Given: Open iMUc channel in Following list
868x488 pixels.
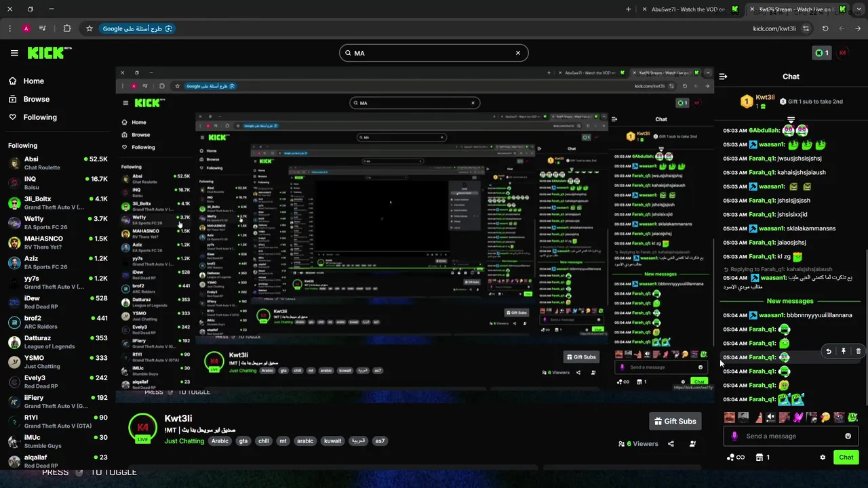Looking at the screenshot, I should coord(58,441).
